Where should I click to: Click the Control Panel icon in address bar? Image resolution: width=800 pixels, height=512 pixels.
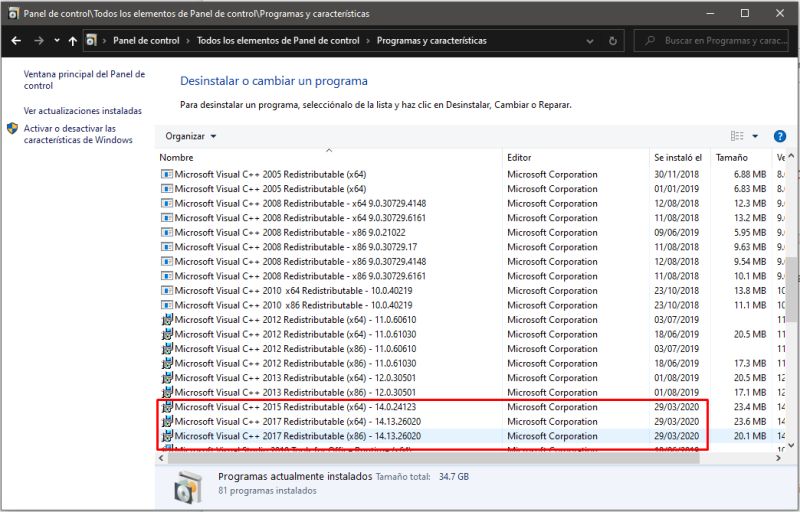point(91,40)
